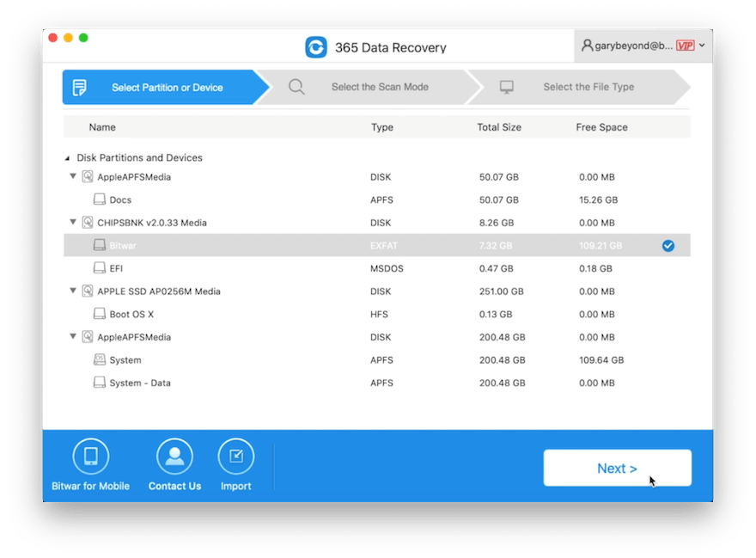This screenshot has width=756, height=558.
Task: Select the System - Data partition
Action: click(377, 383)
